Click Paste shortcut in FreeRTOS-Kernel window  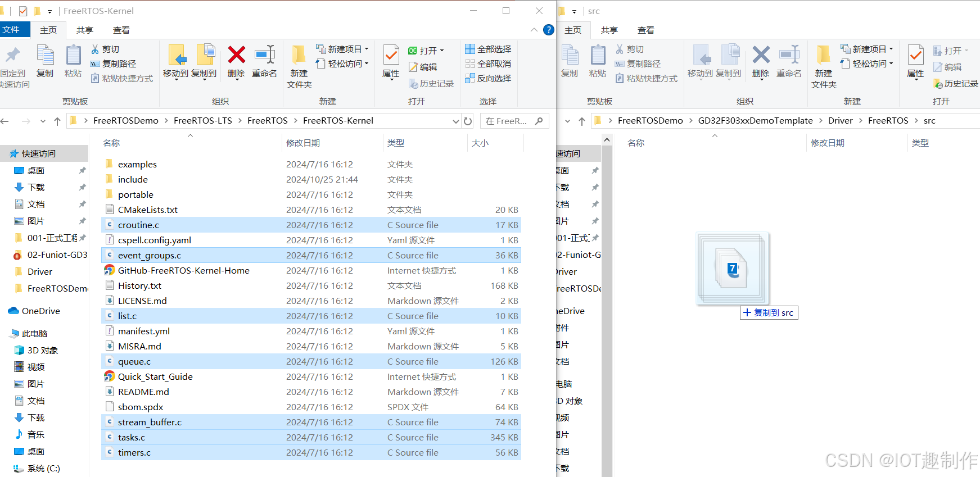122,79
